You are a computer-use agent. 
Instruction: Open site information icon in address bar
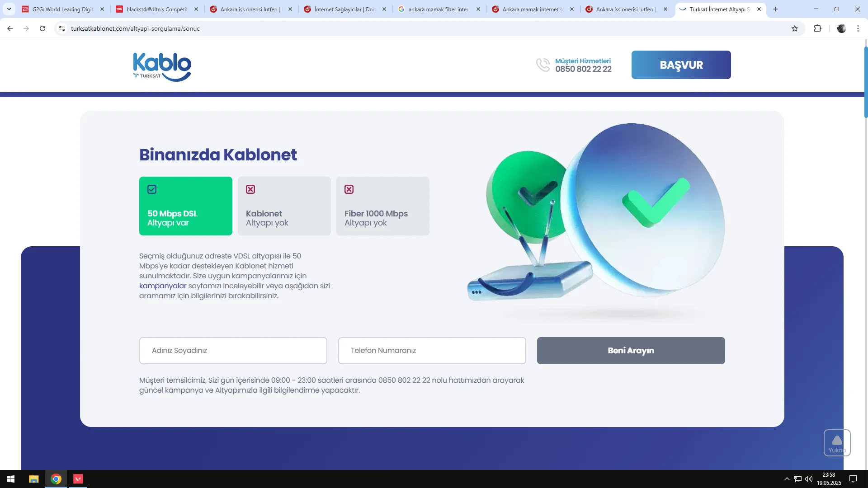tap(62, 28)
